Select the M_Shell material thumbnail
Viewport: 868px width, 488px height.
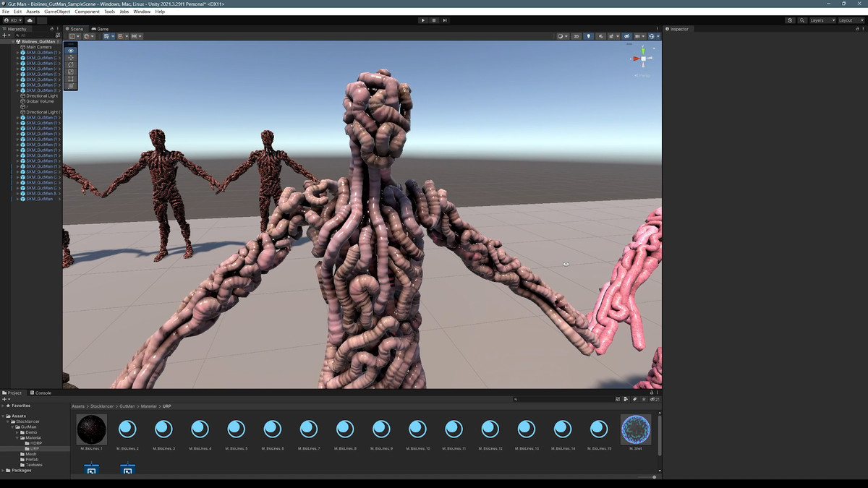(636, 431)
